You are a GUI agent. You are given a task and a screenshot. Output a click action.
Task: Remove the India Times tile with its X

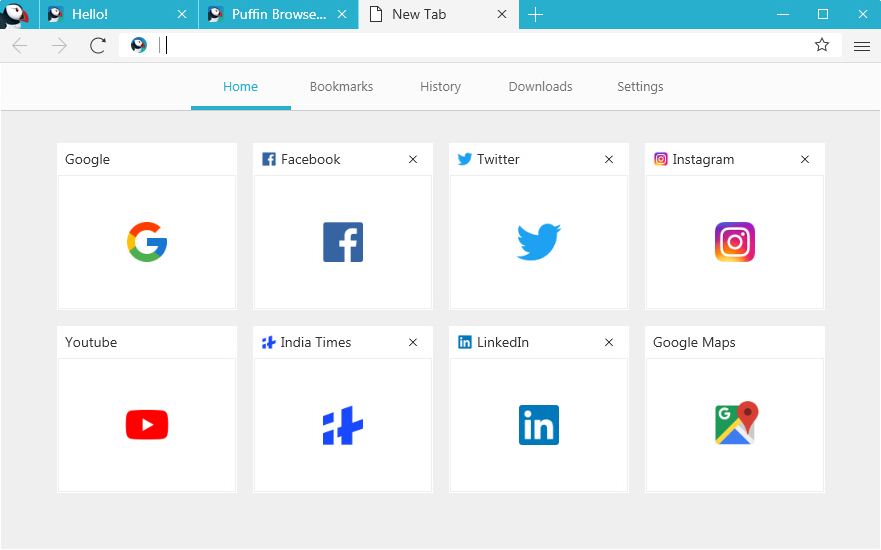point(413,342)
